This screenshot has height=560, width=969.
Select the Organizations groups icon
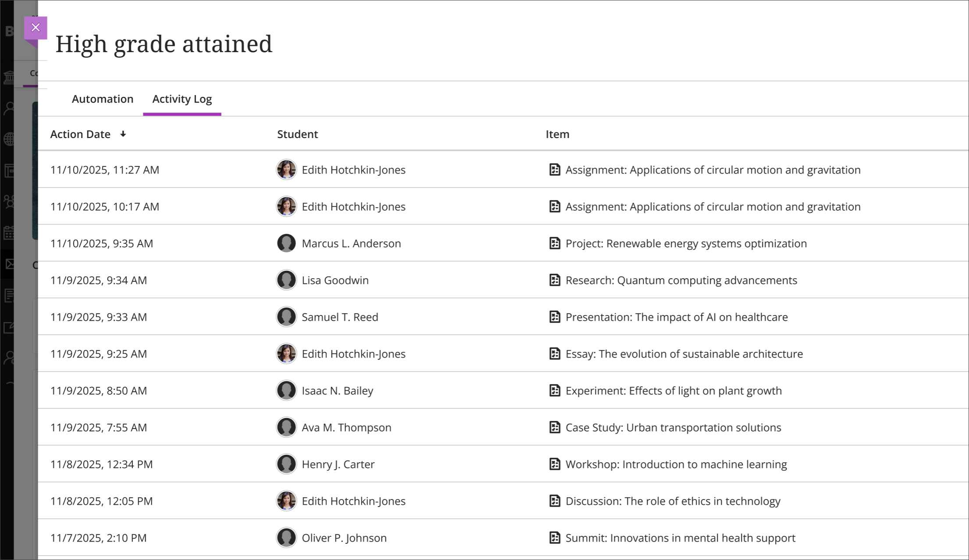[10, 202]
